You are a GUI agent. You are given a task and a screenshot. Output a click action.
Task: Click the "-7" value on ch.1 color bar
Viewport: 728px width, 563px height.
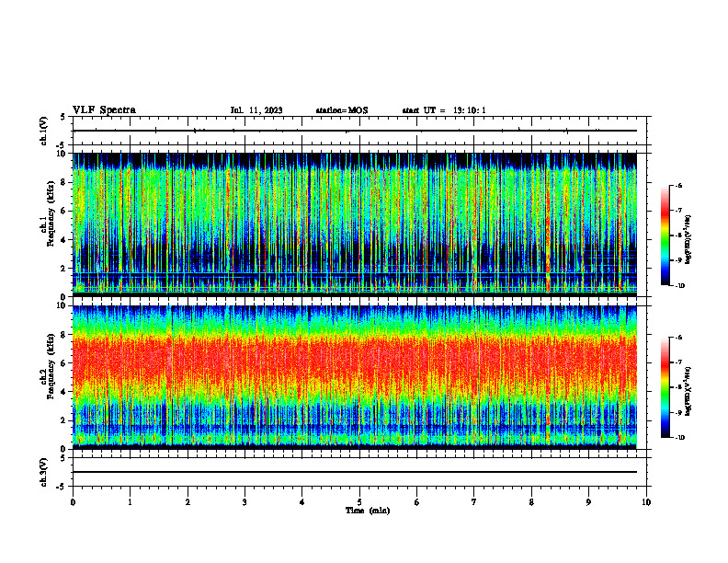click(x=678, y=211)
